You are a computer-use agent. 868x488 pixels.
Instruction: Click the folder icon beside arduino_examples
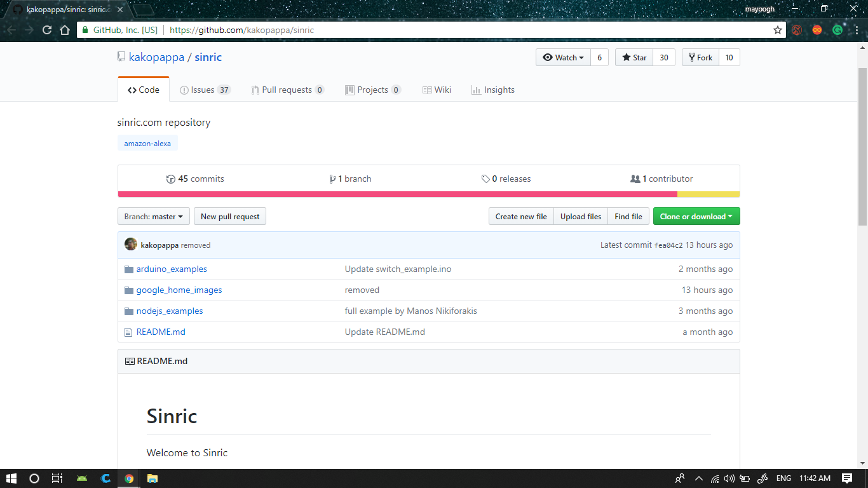pyautogui.click(x=129, y=269)
